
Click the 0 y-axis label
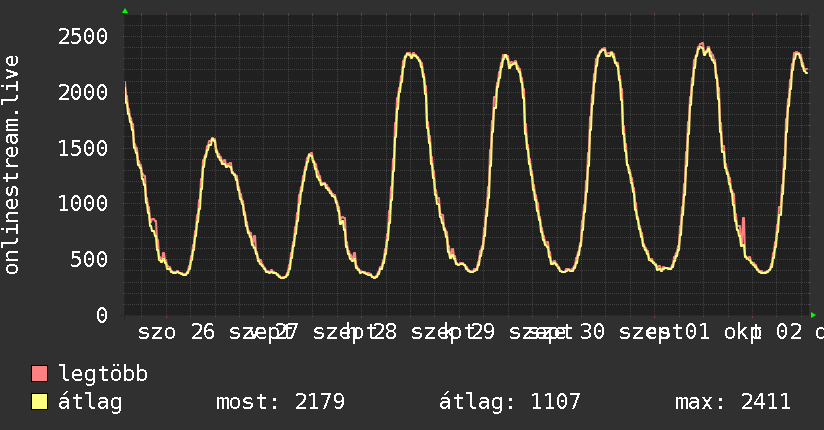point(102,315)
